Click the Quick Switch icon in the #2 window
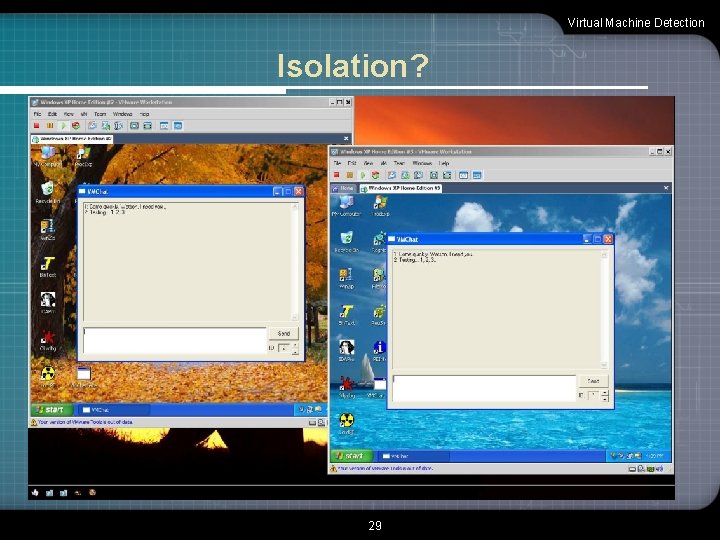720x540 pixels. tap(147, 126)
